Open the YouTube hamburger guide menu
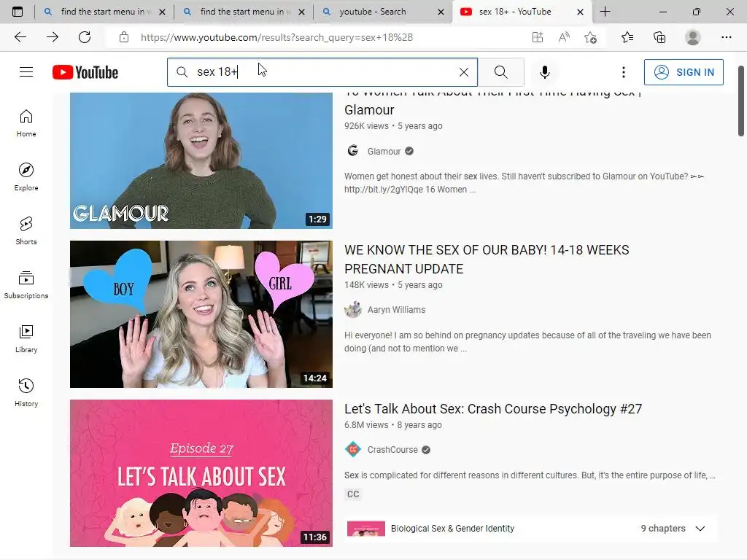Viewport: 747px width, 560px height. 26,72
